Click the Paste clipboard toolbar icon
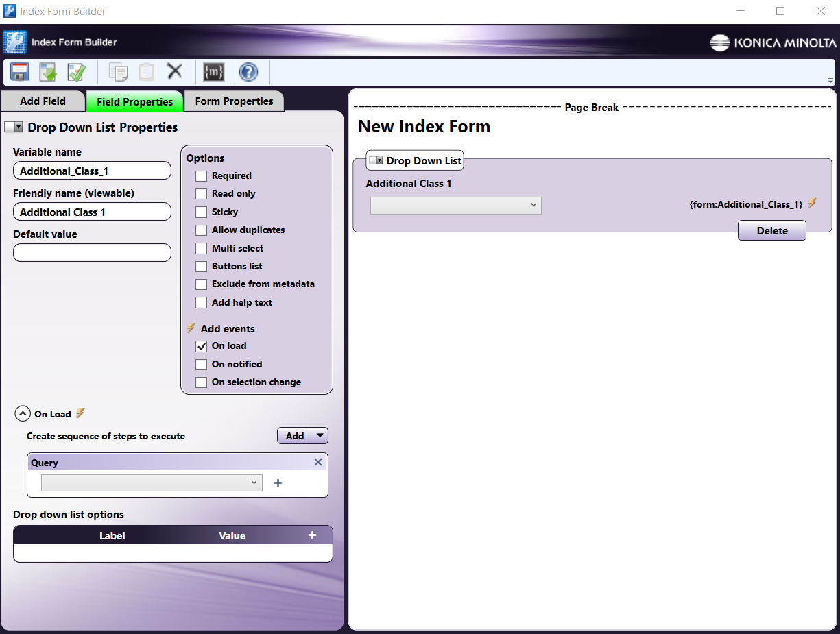840x634 pixels. click(147, 71)
